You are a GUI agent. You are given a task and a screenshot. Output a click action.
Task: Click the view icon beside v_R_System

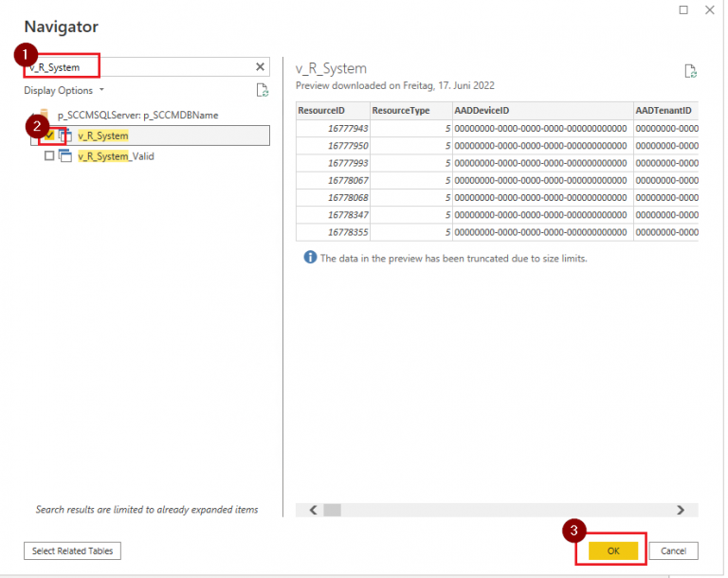pyautogui.click(x=65, y=135)
